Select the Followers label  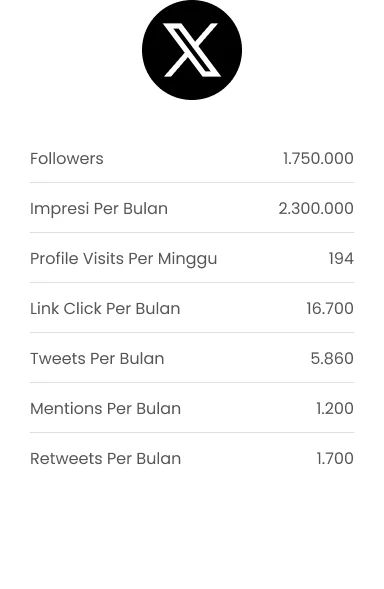[67, 159]
